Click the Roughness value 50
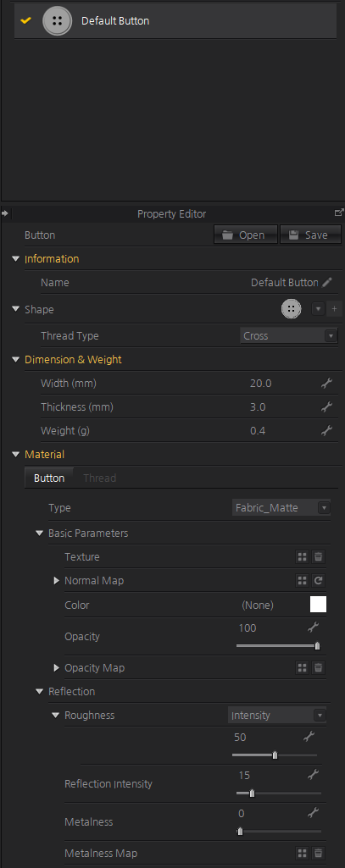The width and height of the screenshot is (345, 868). [x=240, y=738]
